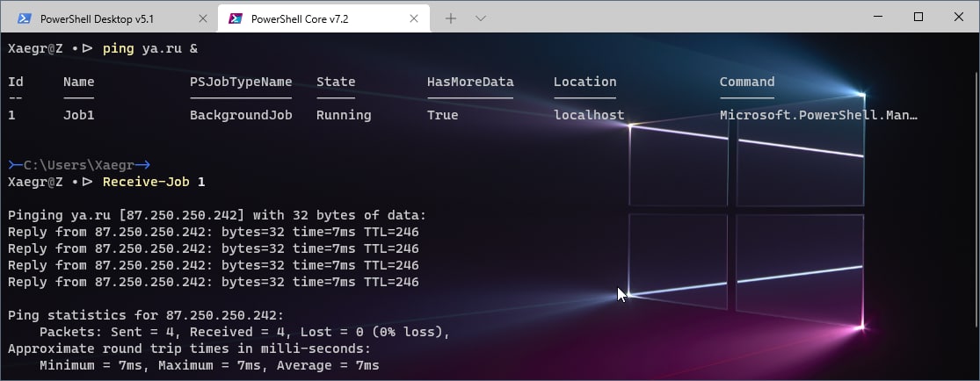Click the 'Pinging ya.ru [87.250.250.242]' line
Viewport: 980px width, 381px height.
[x=217, y=215]
